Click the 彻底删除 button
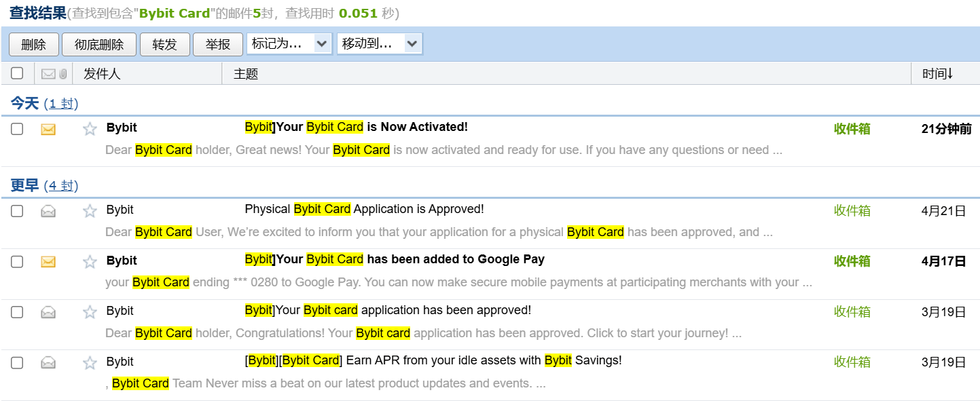Viewport: 980px width, 401px height. pyautogui.click(x=99, y=45)
